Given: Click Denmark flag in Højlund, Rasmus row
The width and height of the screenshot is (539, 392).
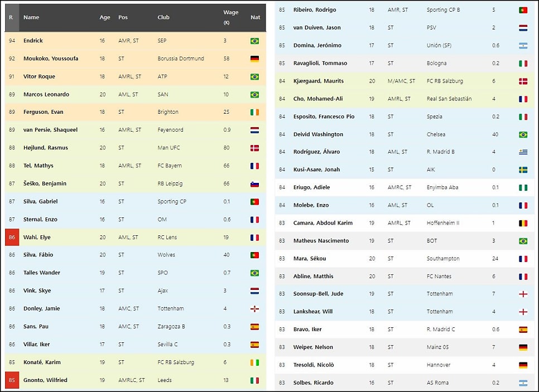Looking at the screenshot, I should pyautogui.click(x=254, y=148).
